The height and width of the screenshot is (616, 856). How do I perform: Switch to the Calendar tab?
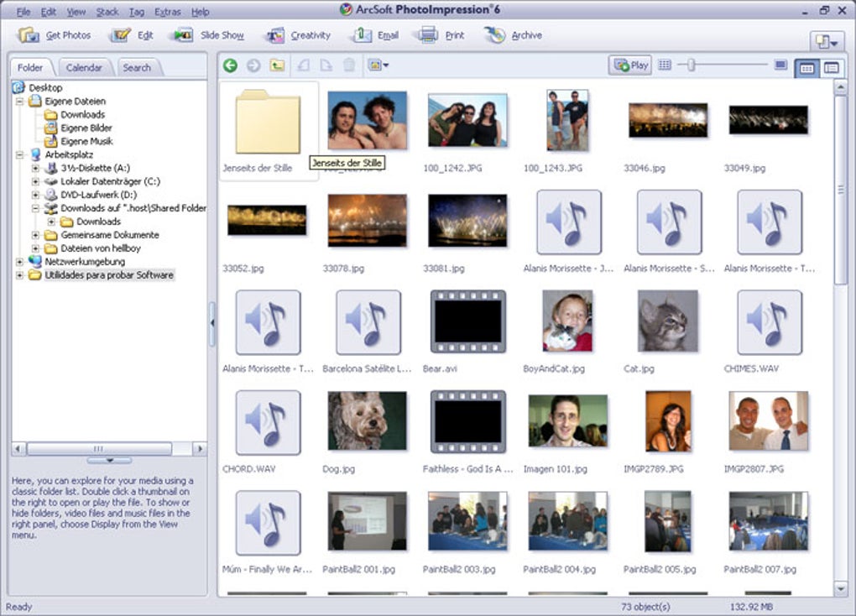click(84, 67)
